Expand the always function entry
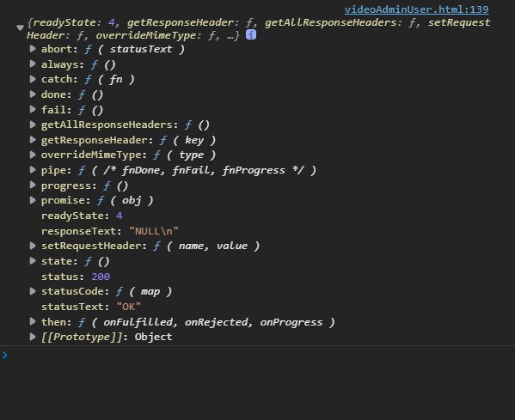Screen dimensions: 515x420 (33, 64)
